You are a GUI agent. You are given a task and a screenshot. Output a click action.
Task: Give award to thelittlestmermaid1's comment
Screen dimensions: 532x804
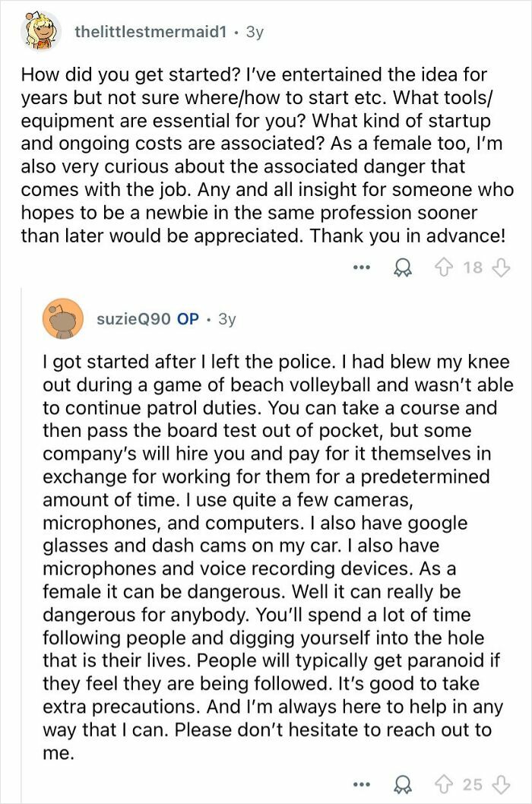(404, 267)
